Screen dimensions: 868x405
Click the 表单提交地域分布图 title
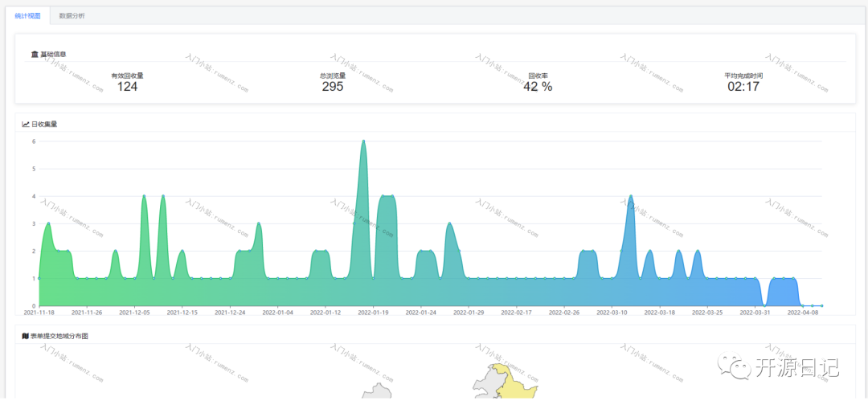pyautogui.click(x=59, y=335)
